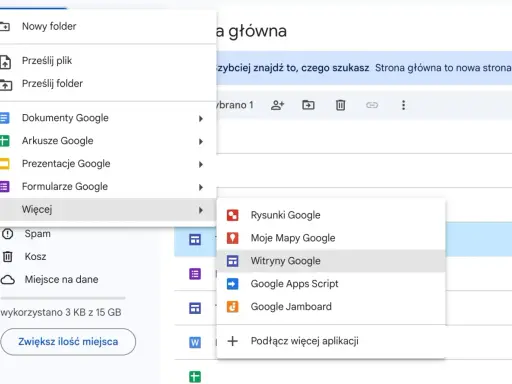This screenshot has height=384, width=512.
Task: Click the share person-plus toolbar icon
Action: pyautogui.click(x=277, y=105)
